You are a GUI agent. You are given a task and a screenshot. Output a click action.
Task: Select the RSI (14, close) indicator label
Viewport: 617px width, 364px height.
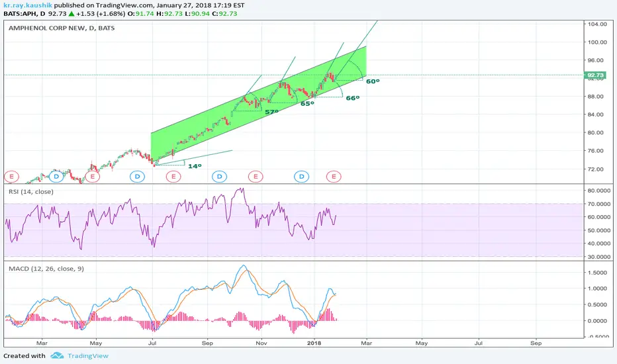[x=31, y=192]
